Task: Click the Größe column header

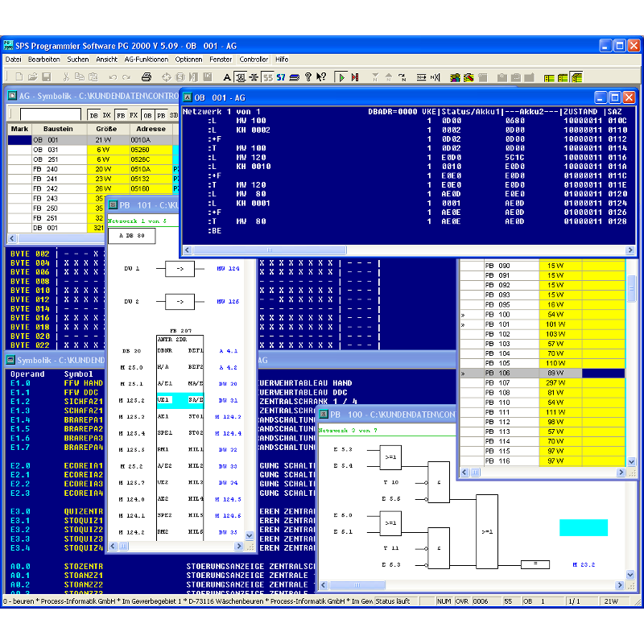Action: 108,129
